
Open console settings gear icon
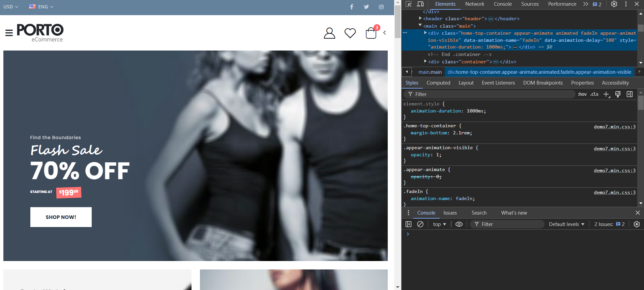[x=637, y=224]
